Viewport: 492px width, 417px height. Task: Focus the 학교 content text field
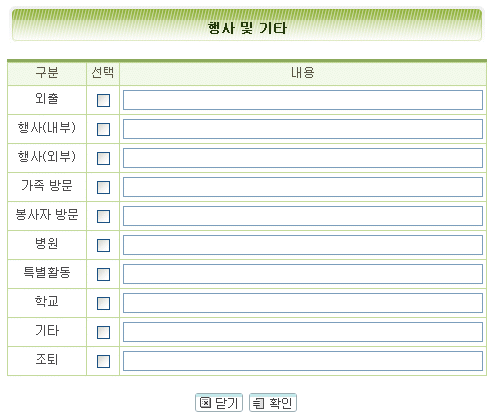pyautogui.click(x=303, y=303)
